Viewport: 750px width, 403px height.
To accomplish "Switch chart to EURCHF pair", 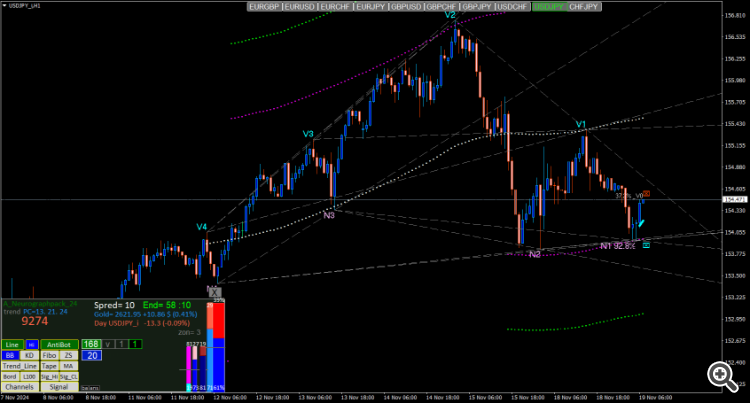I will pos(335,7).
